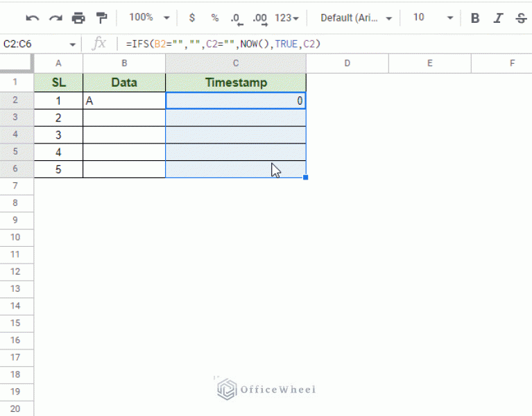Screen dimensions: 532x416
Task: Format as percent icon
Action: coord(215,18)
